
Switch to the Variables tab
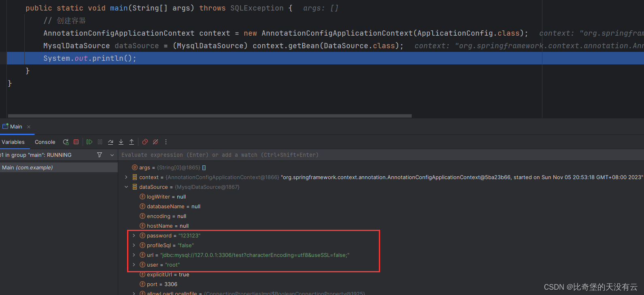pos(13,142)
